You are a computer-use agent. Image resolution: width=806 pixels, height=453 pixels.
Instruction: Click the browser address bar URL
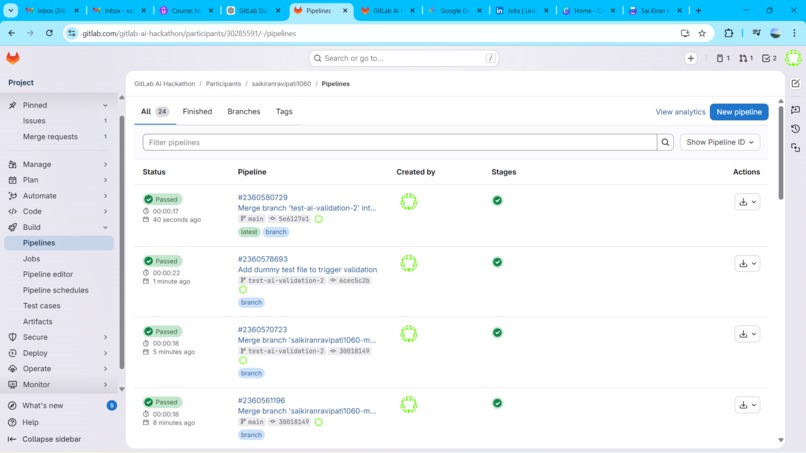click(x=189, y=33)
